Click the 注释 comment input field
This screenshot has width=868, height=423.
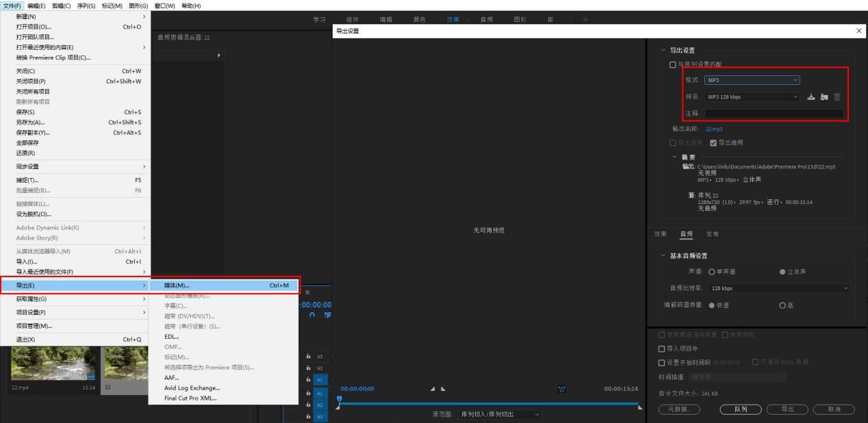[x=774, y=113]
